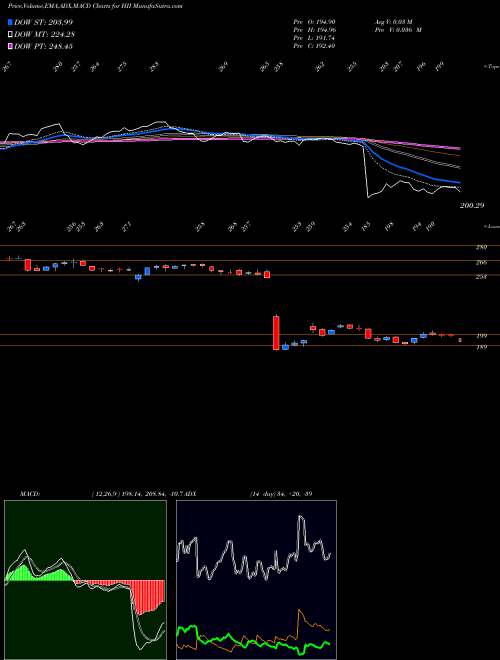This screenshot has width=500, height=660.
Task: Click the large red gap-down candlestick
Action: [276, 333]
